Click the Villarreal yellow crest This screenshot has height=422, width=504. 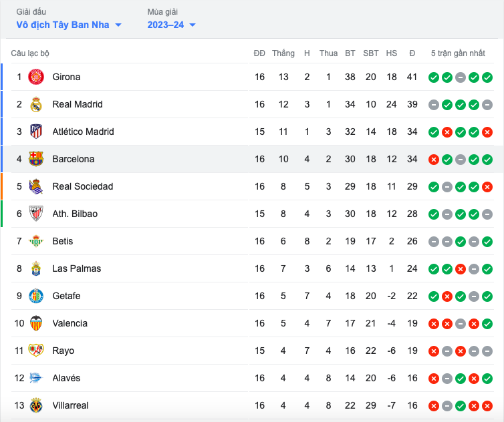point(36,405)
